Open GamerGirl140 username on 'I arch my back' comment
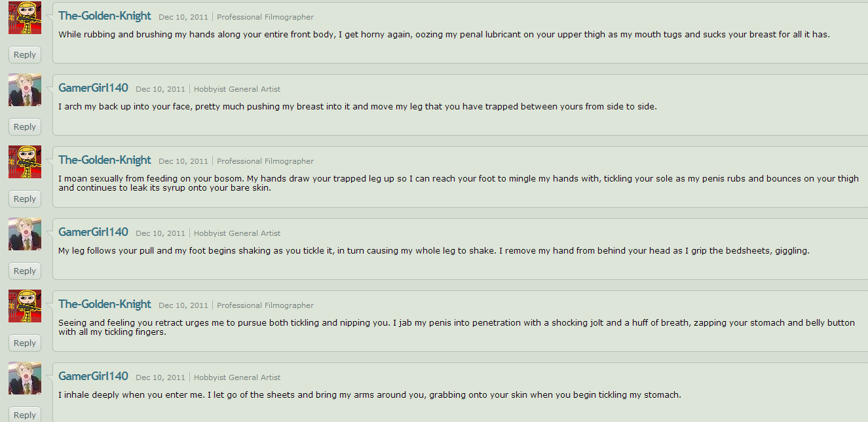This screenshot has width=868, height=422. click(x=93, y=88)
